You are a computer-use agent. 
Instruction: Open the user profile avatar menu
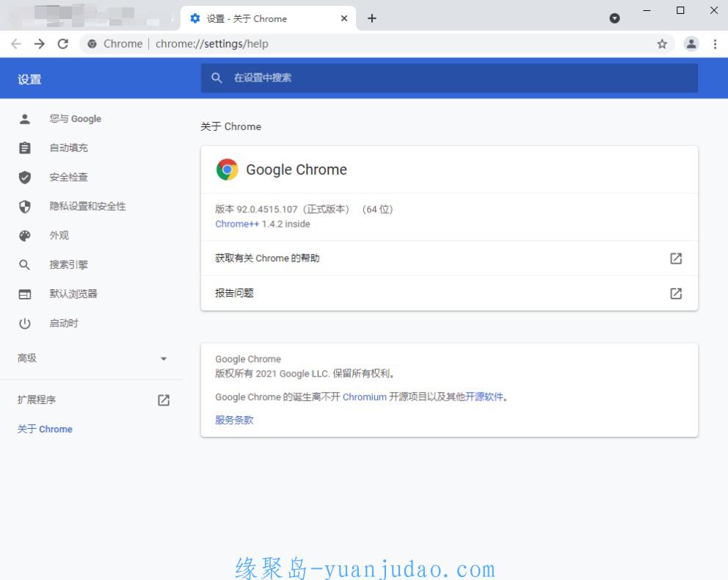(x=691, y=43)
